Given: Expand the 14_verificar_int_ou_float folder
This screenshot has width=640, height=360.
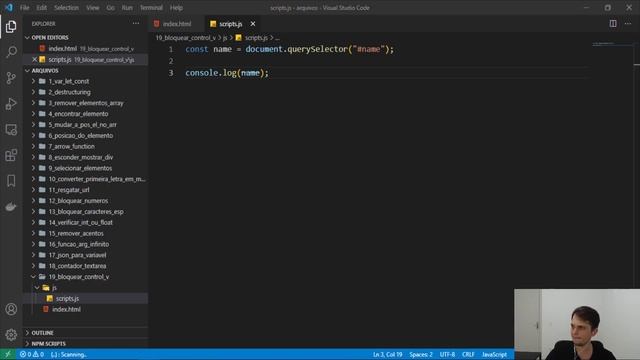Looking at the screenshot, I should (x=85, y=222).
